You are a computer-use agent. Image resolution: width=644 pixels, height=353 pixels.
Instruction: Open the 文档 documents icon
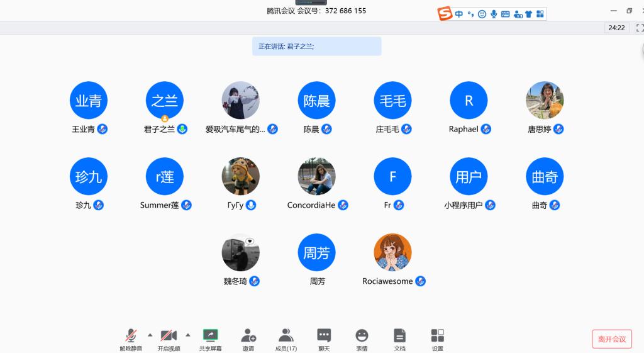[399, 339]
